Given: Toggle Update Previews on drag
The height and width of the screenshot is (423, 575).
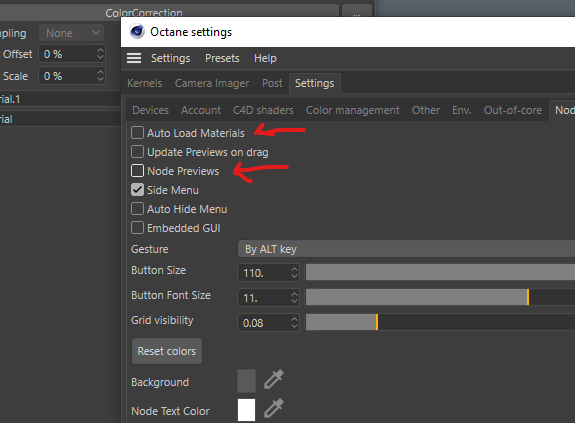Looking at the screenshot, I should tap(137, 152).
